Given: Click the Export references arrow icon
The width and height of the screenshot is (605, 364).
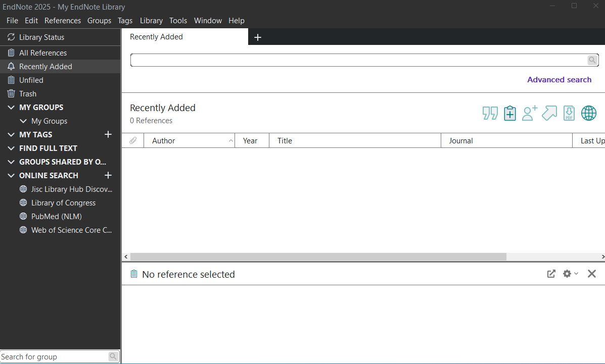Looking at the screenshot, I should (x=549, y=113).
